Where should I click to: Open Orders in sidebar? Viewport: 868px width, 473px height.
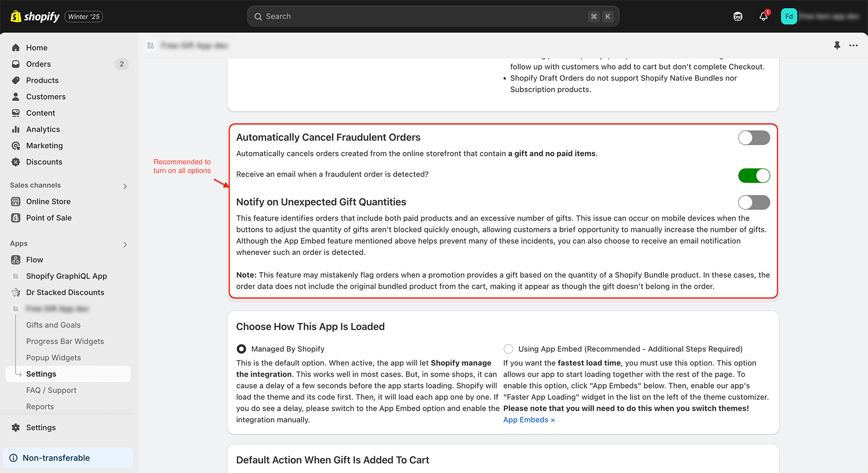pos(39,64)
